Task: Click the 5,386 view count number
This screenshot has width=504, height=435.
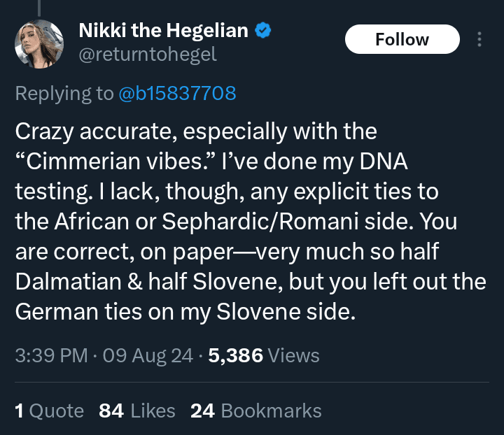Action: click(x=235, y=355)
